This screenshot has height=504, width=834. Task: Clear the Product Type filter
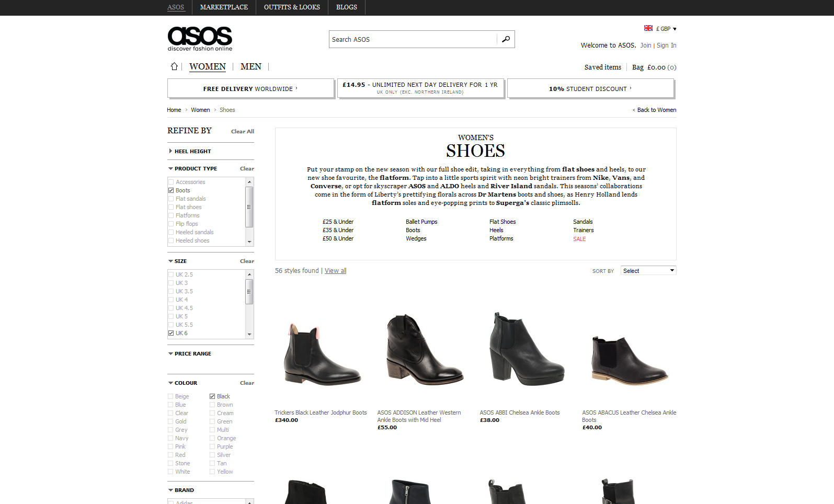pos(247,168)
